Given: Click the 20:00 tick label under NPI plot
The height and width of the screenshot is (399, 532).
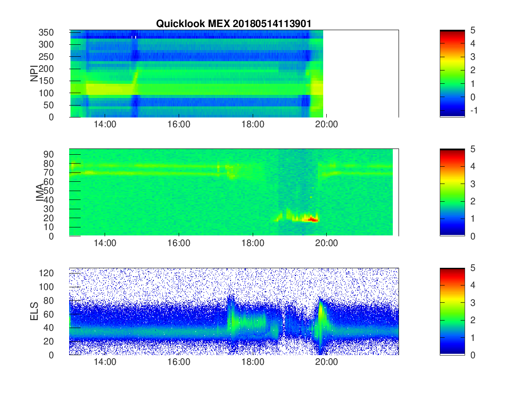Looking at the screenshot, I should (x=327, y=125).
